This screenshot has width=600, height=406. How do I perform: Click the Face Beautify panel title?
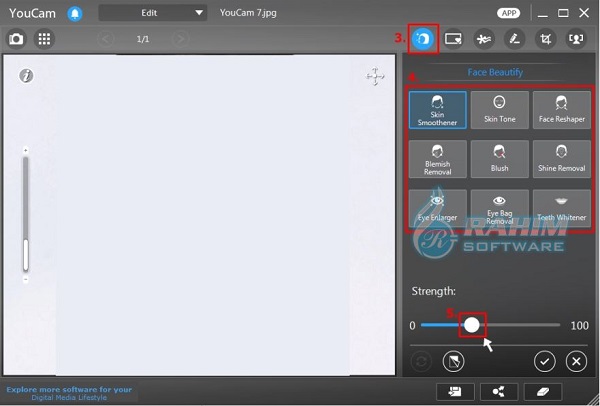click(495, 72)
